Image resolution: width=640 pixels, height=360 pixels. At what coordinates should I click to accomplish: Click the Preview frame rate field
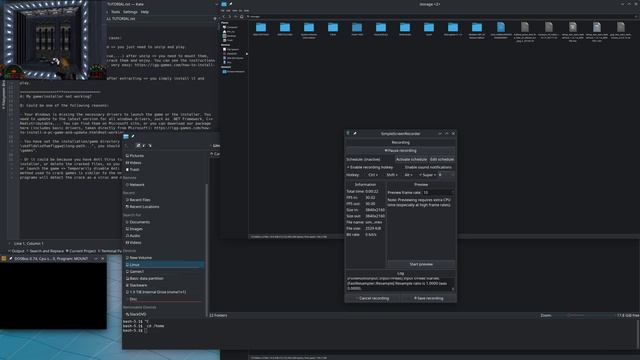438,192
